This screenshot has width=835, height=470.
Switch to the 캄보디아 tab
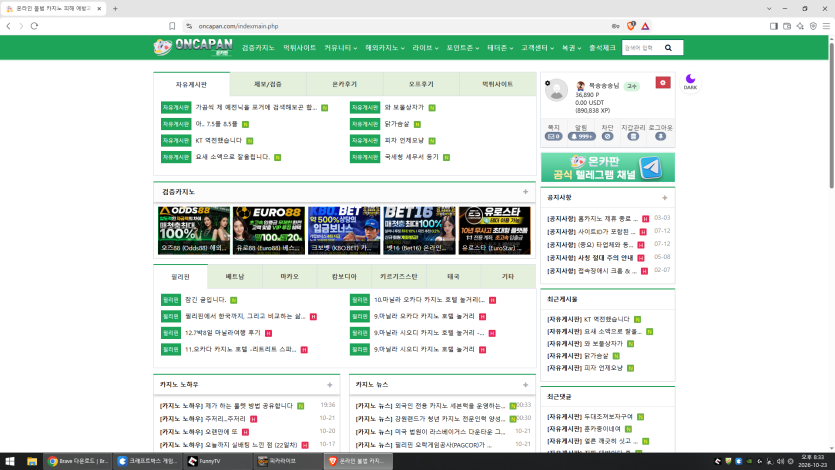[344, 277]
